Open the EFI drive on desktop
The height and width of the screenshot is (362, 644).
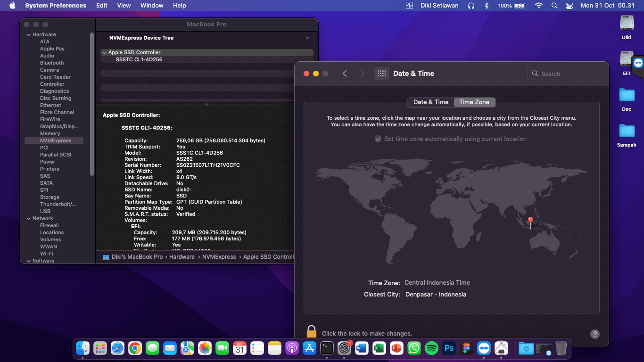627,64
